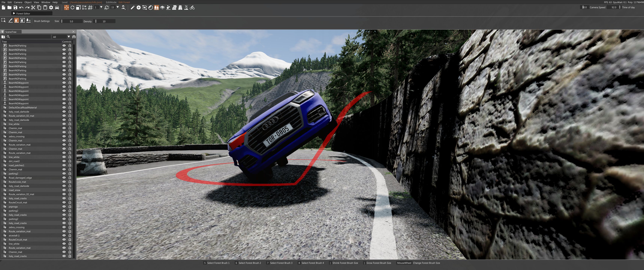Click the level path info.json link
Image resolution: width=644 pixels, height=270 pixels.
pyautogui.click(x=86, y=2)
